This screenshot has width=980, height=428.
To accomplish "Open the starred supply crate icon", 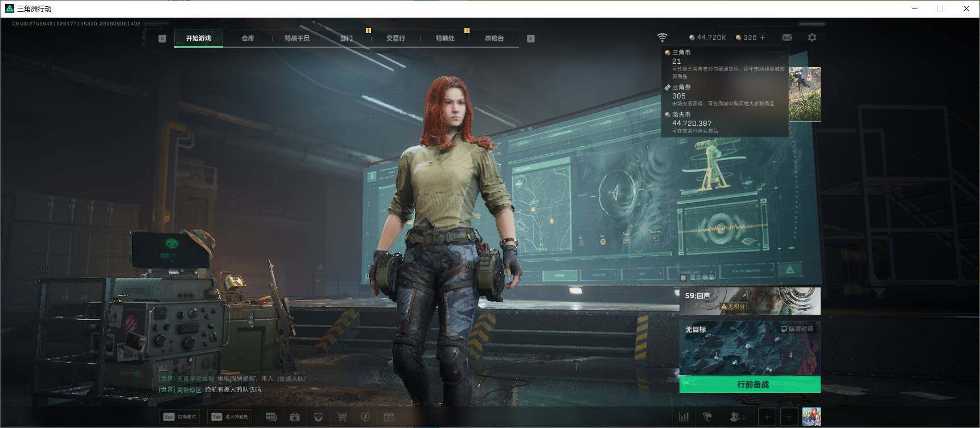I will pos(295,417).
